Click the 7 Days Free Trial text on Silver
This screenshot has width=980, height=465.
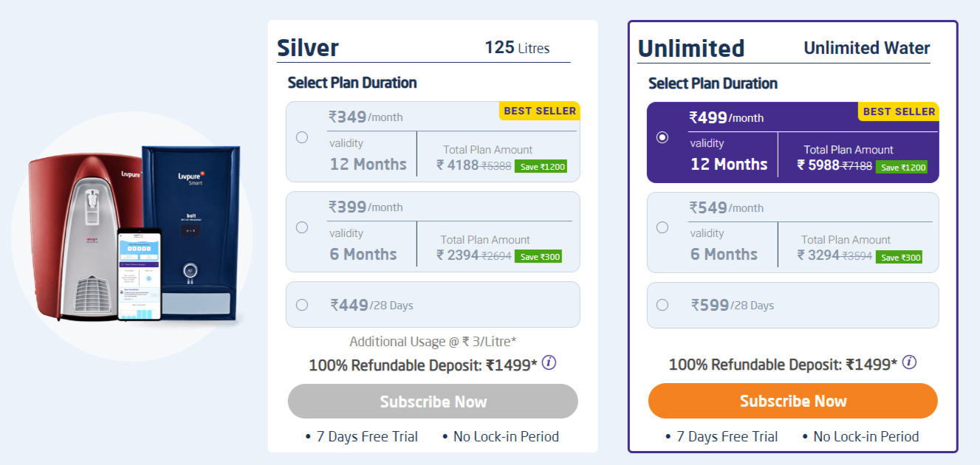[x=366, y=436]
